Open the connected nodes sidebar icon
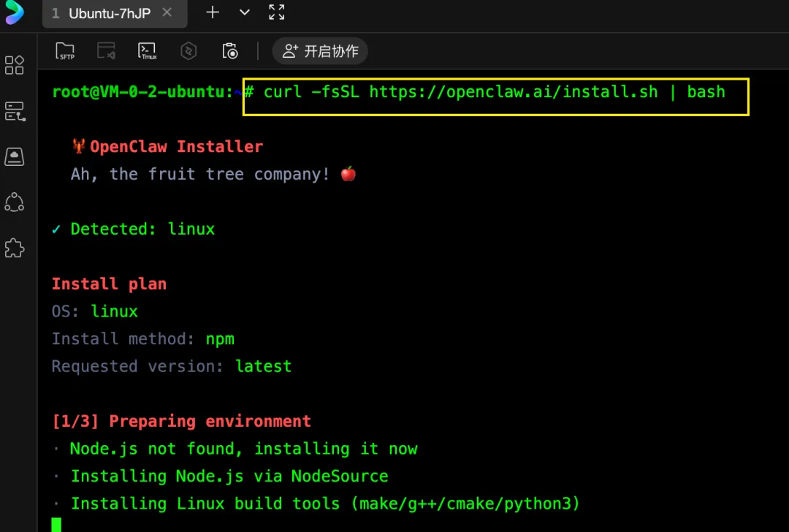The height and width of the screenshot is (532, 789). click(x=15, y=202)
